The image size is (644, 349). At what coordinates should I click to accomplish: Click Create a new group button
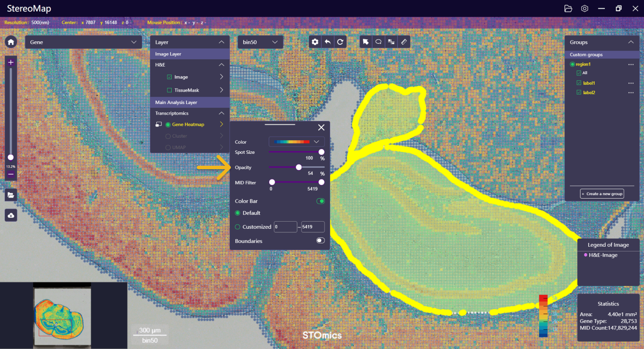tap(602, 194)
